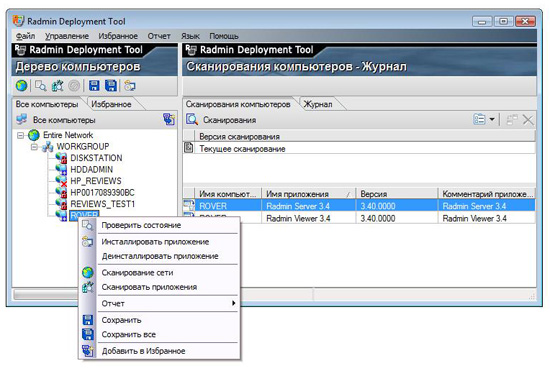Click the install application toolbar icon
The height and width of the screenshot is (371, 550).
pyautogui.click(x=130, y=86)
